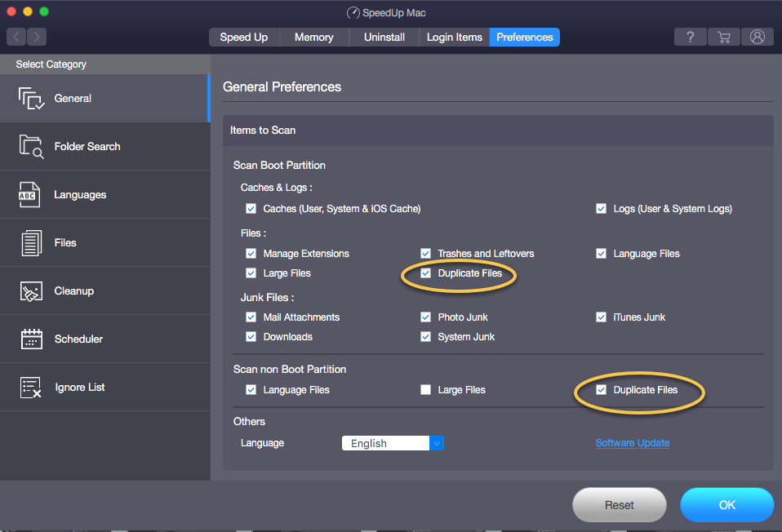The height and width of the screenshot is (532, 782).
Task: Uncheck the Mail Attachments checkbox
Action: click(251, 317)
